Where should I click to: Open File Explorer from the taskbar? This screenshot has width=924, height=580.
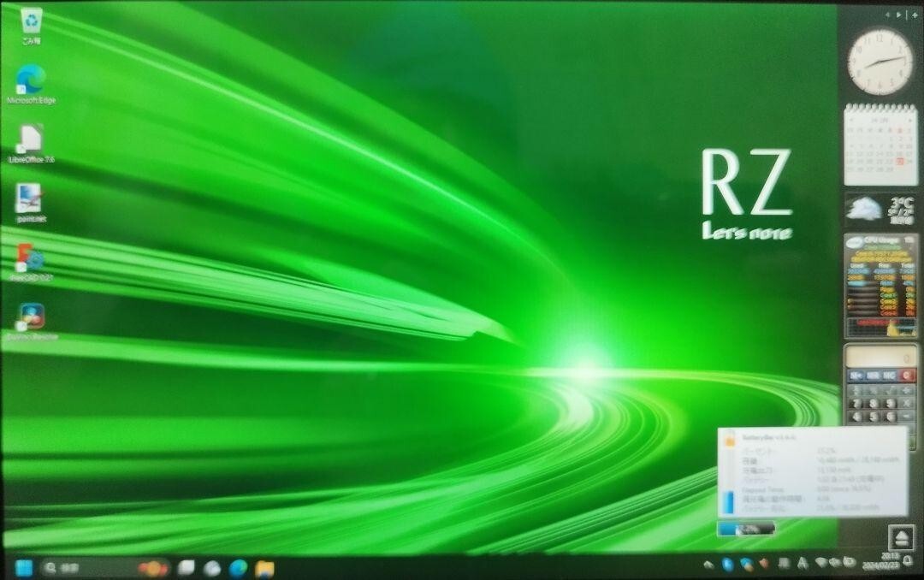pyautogui.click(x=264, y=568)
